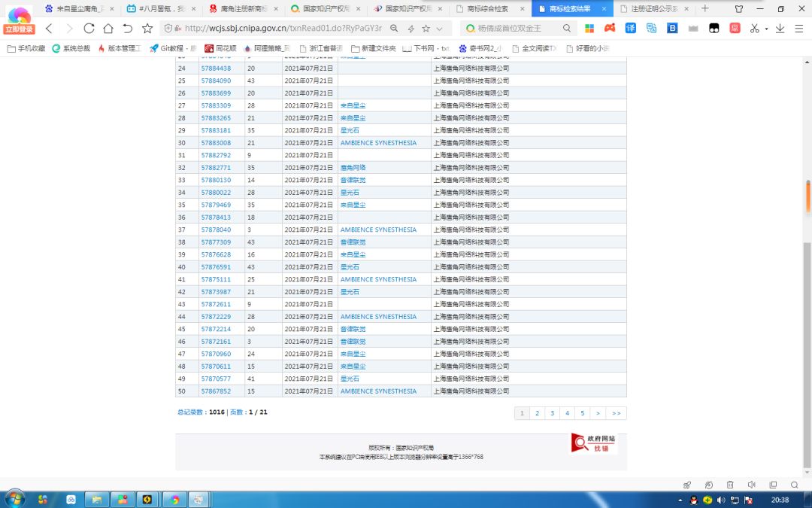Bookmark page using star next to undo arrow
The width and height of the screenshot is (812, 508).
pyautogui.click(x=147, y=29)
